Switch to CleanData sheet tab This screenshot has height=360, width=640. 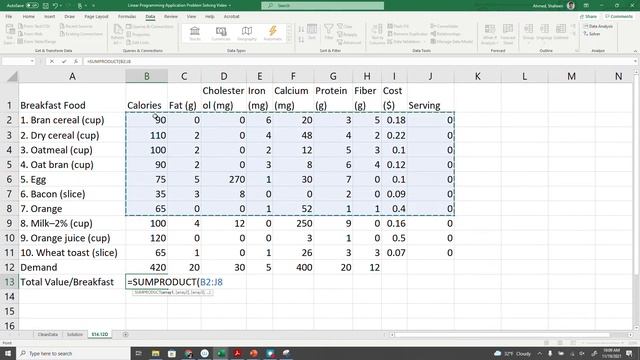48,334
